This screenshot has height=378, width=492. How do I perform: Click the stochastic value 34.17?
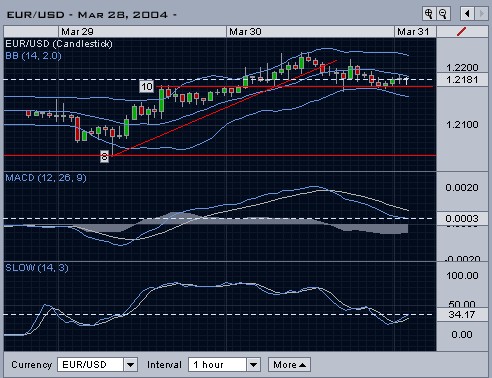point(462,314)
